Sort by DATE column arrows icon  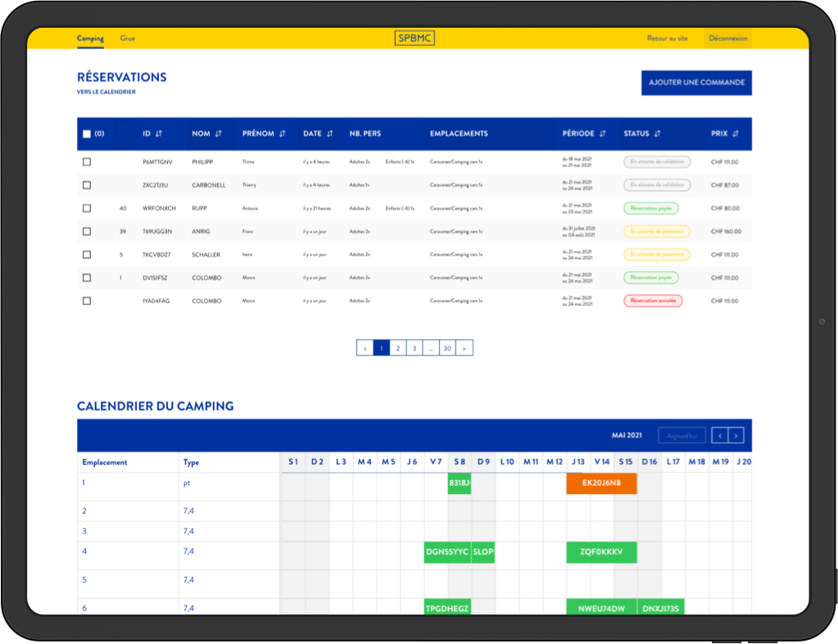(x=330, y=134)
